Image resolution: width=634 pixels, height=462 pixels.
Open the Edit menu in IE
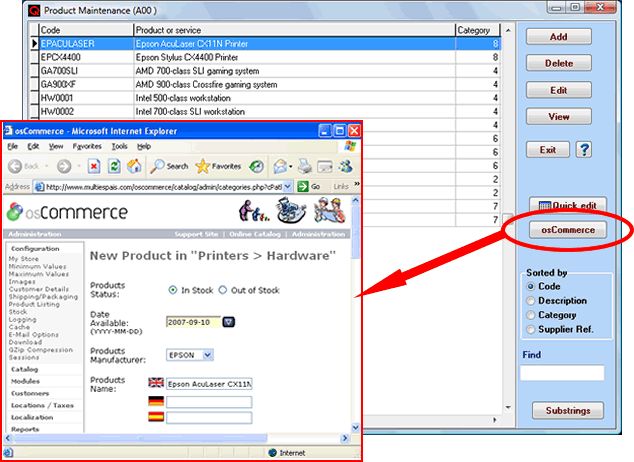coord(33,146)
